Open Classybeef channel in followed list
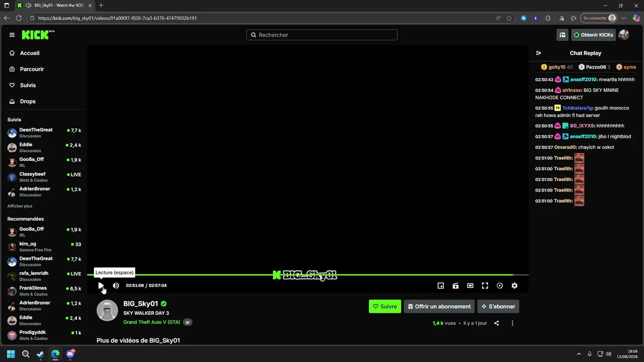The height and width of the screenshot is (362, 644). pos(44,177)
